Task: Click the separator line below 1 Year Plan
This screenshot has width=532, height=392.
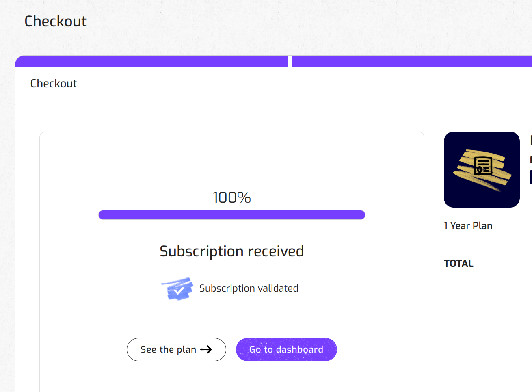Action: tap(487, 235)
